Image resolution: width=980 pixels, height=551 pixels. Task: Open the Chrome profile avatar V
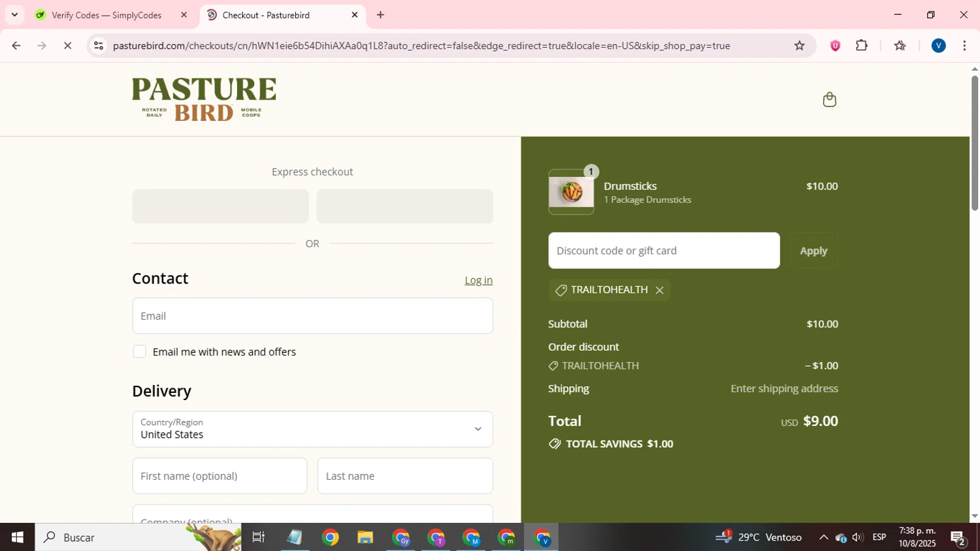click(x=938, y=46)
